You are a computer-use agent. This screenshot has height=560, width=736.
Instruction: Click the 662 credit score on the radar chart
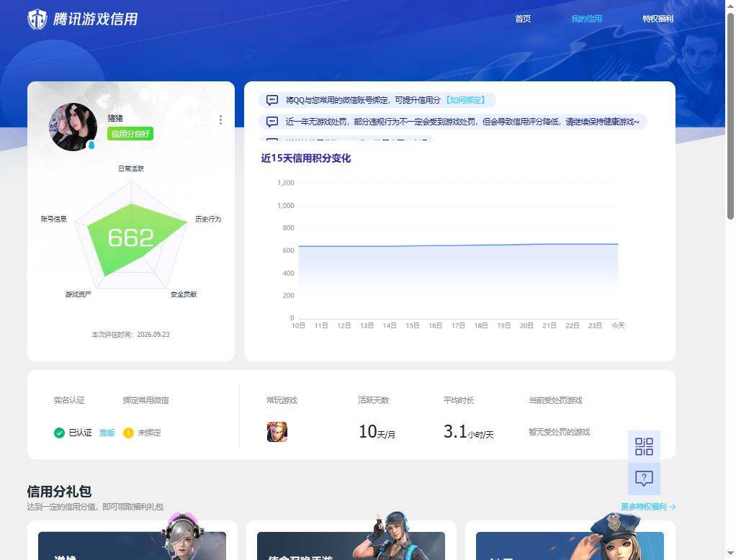coord(130,238)
